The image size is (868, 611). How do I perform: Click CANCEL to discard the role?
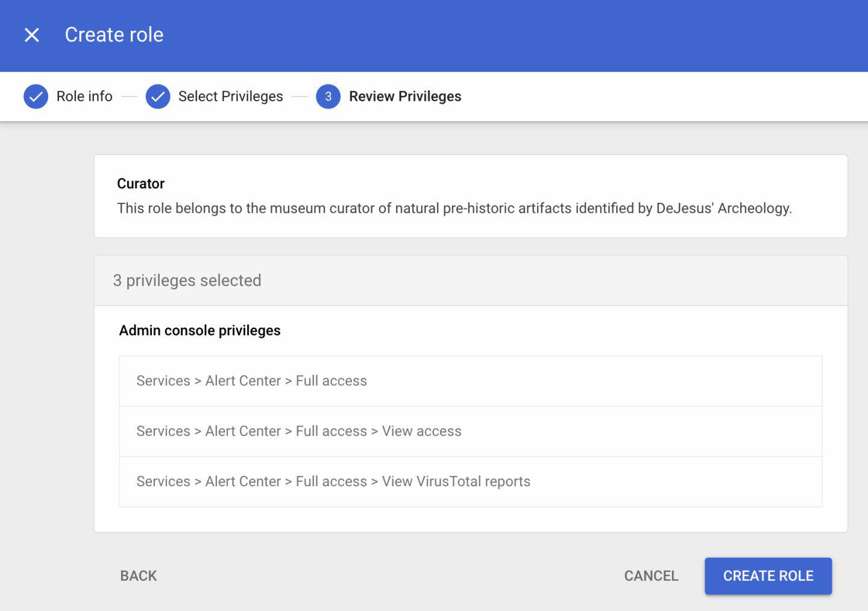point(650,575)
